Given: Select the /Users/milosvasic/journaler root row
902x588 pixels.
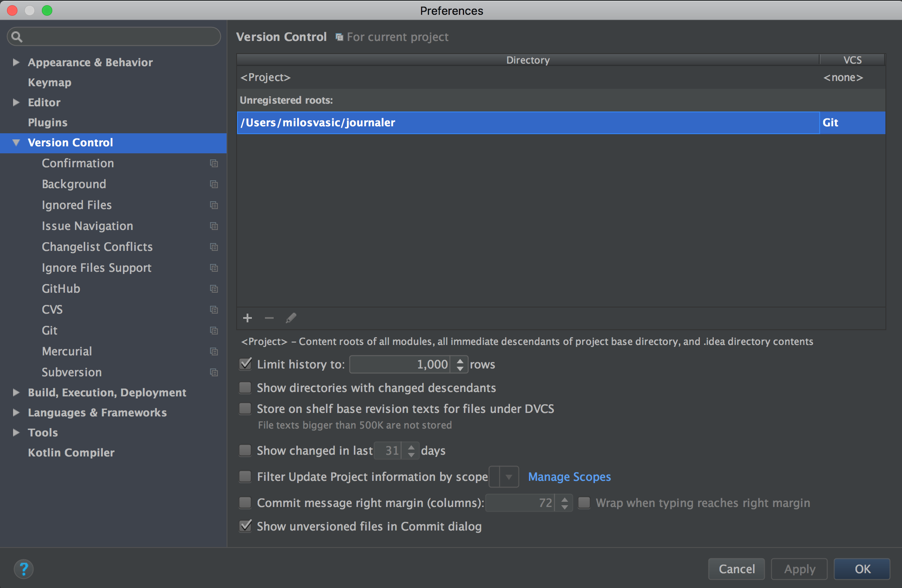Looking at the screenshot, I should click(x=561, y=123).
